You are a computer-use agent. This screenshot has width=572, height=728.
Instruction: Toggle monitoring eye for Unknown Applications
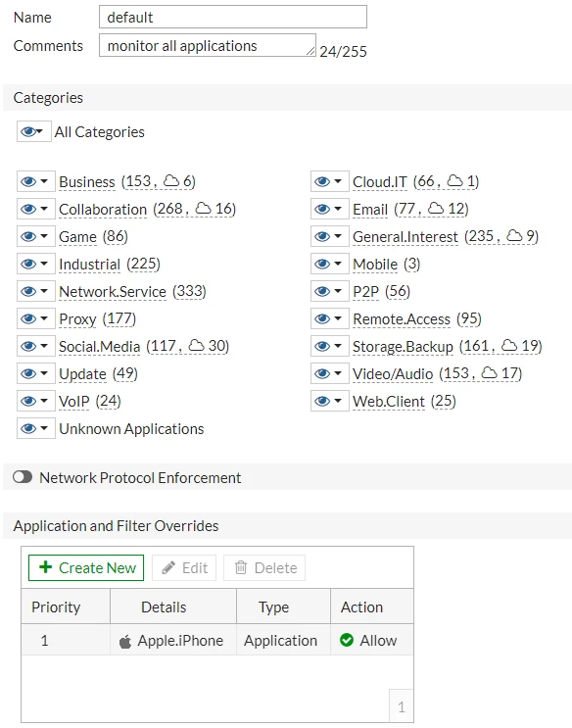(x=28, y=428)
